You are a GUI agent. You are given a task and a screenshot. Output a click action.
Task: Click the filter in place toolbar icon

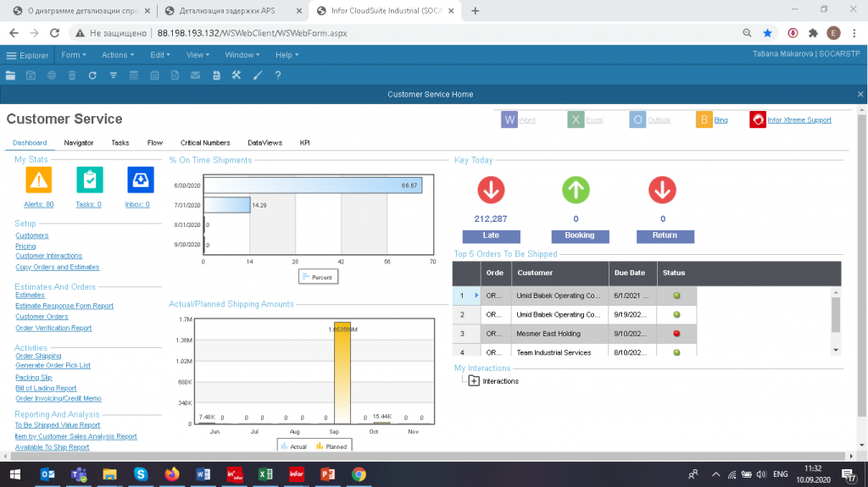point(113,75)
